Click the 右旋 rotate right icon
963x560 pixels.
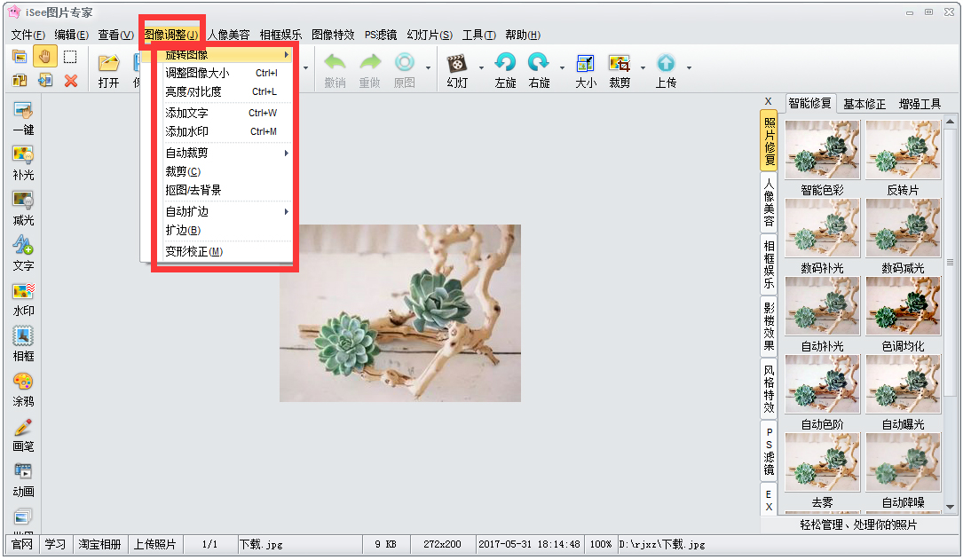coord(539,64)
